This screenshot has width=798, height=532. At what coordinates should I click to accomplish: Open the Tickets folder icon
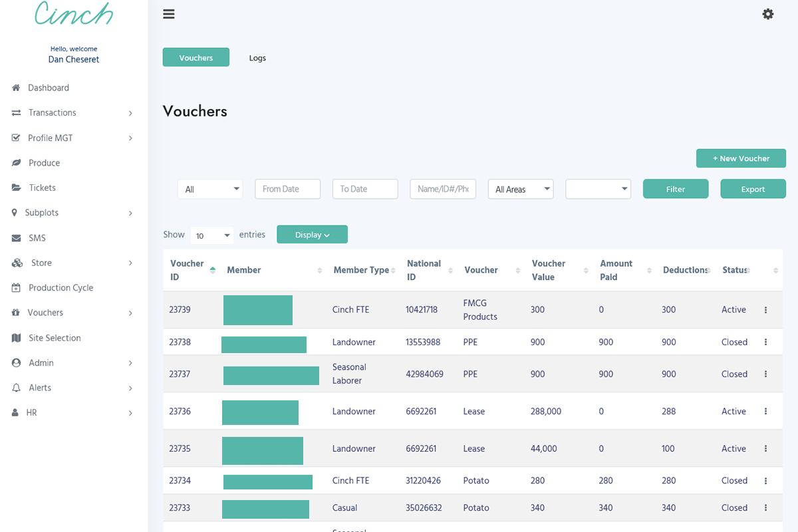click(x=15, y=187)
